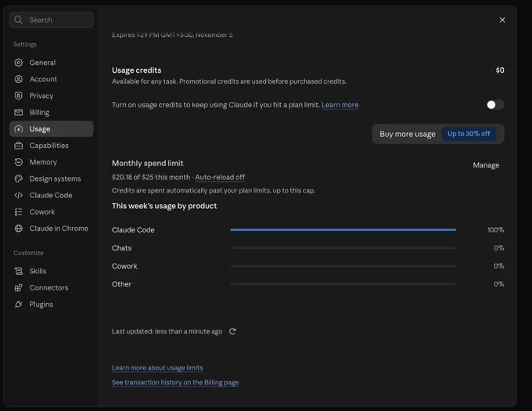The image size is (532, 411).
Task: Click the Claude Code usage progress bar
Action: coord(343,229)
